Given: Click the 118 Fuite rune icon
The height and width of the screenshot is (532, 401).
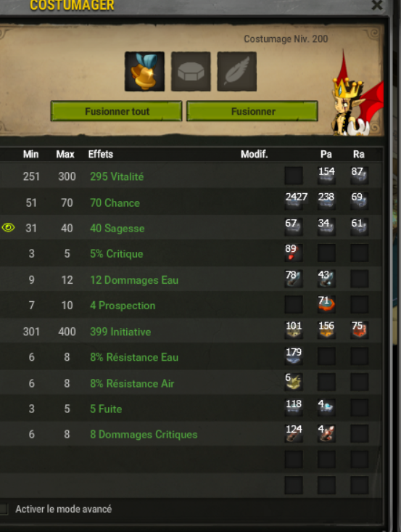Looking at the screenshot, I should click(294, 407).
